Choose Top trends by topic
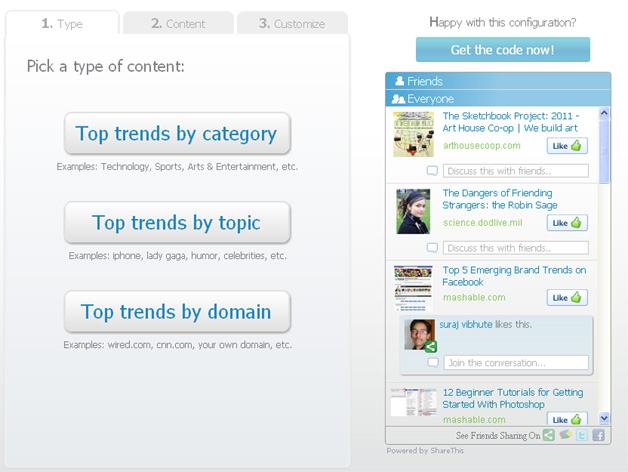The width and height of the screenshot is (628, 472). click(x=177, y=222)
